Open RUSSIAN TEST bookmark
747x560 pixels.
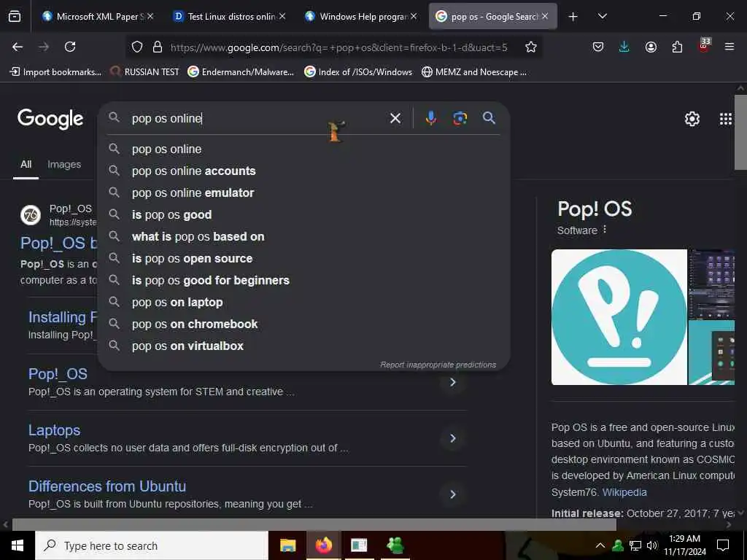click(144, 72)
